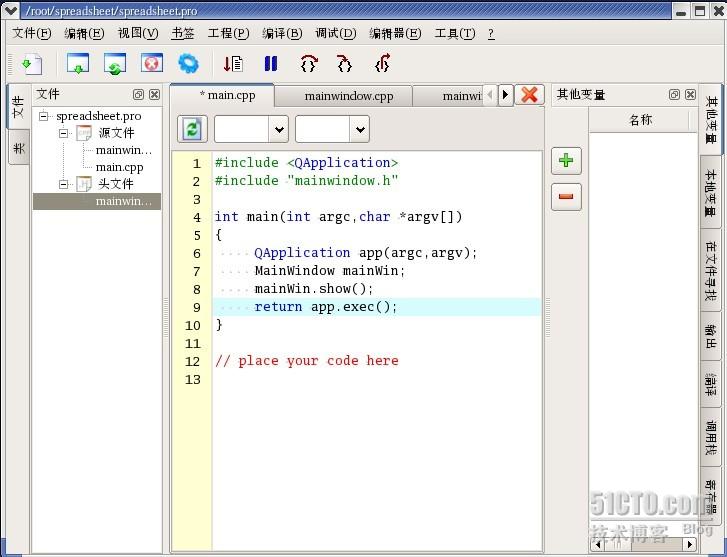Select the 类 vertical side tab
Viewport: 727px width, 557px height.
point(19,147)
